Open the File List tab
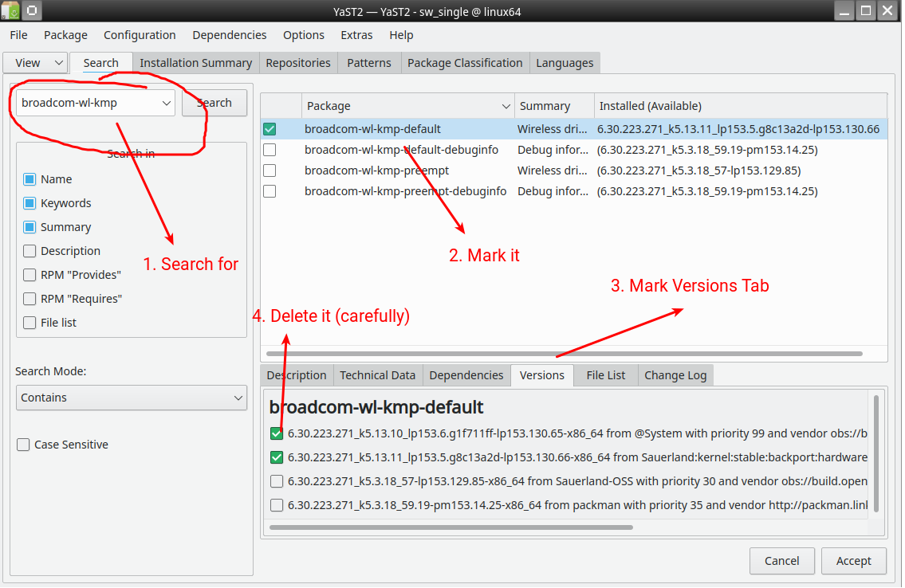The height and width of the screenshot is (588, 905). coord(605,375)
